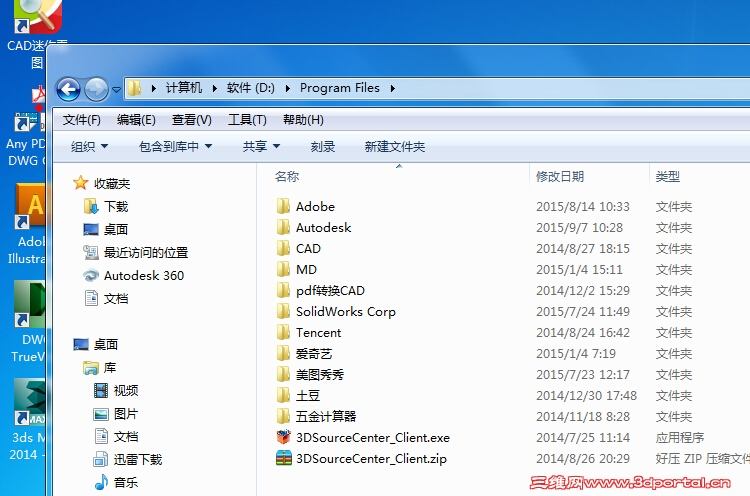Select the 图片 library icon
The height and width of the screenshot is (496, 750).
[x=101, y=414]
